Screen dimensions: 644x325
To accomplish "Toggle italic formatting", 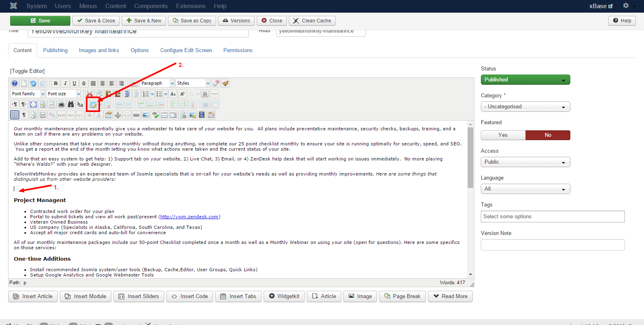I will tap(65, 83).
